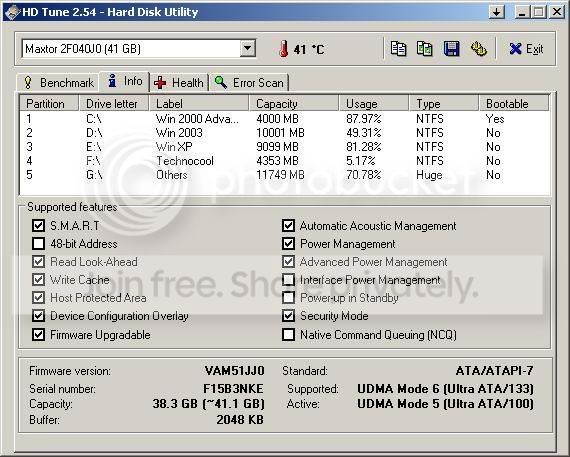570x457 pixels.
Task: Open the Health tab
Action: [179, 83]
